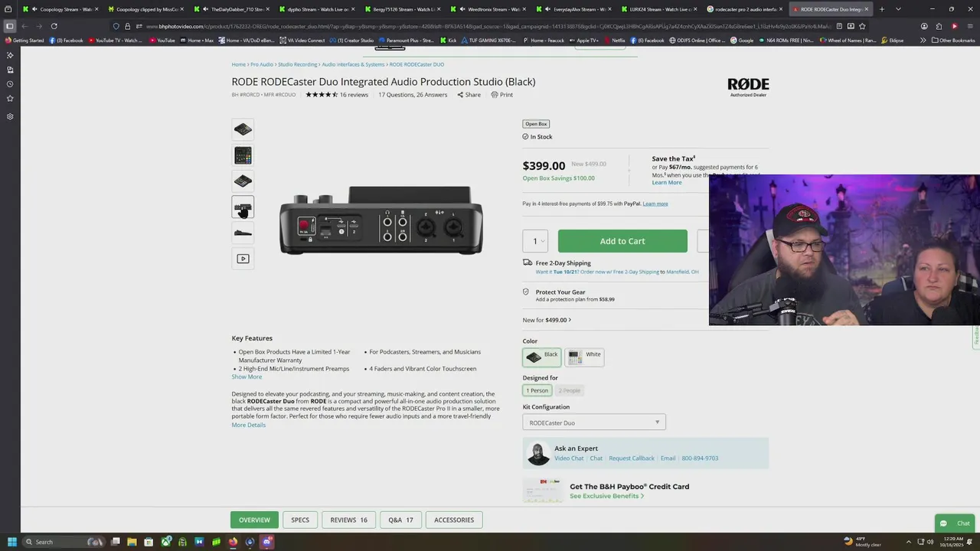Choose the Black color option
Viewport: 980px width, 551px height.
[542, 357]
